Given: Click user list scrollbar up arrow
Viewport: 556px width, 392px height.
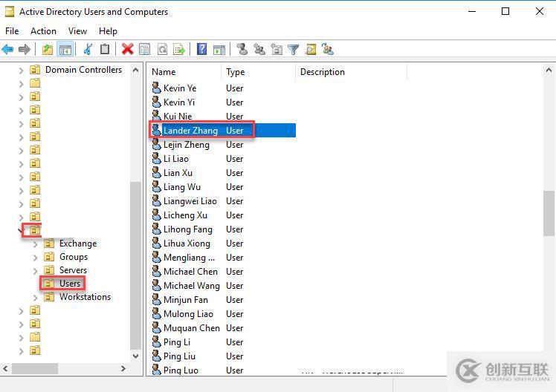Looking at the screenshot, I should pyautogui.click(x=549, y=70).
